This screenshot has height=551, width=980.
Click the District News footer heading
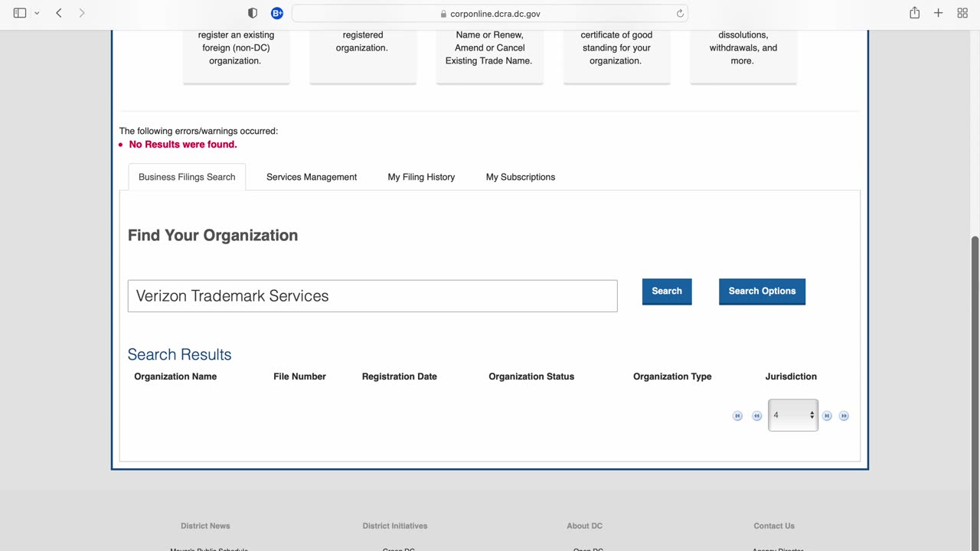[x=205, y=526]
